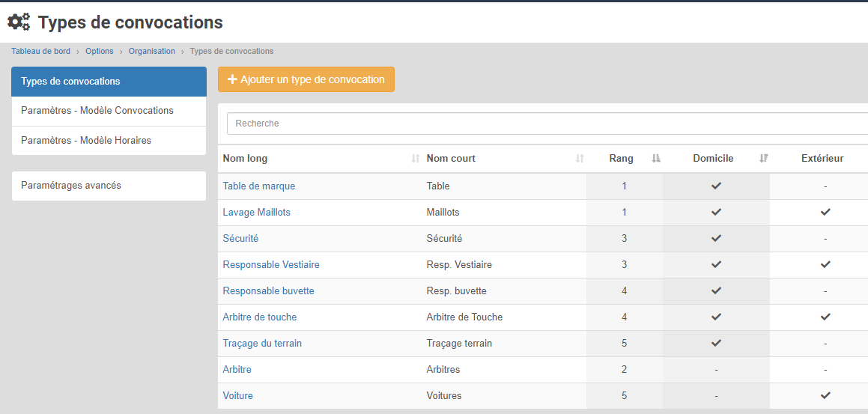Screen dimensions: 868x414
Task: Click the Organisation breadcrumb link
Action: pos(151,52)
